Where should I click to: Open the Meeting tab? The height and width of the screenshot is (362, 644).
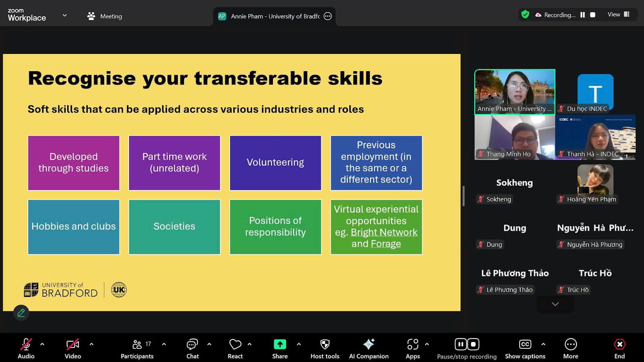pos(105,16)
